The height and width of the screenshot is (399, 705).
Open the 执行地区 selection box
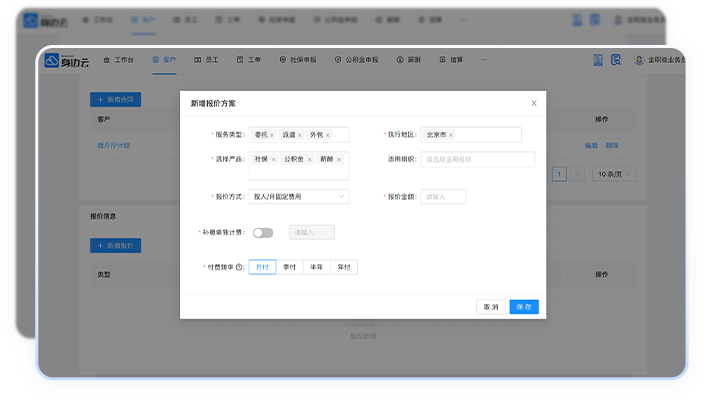coord(471,134)
